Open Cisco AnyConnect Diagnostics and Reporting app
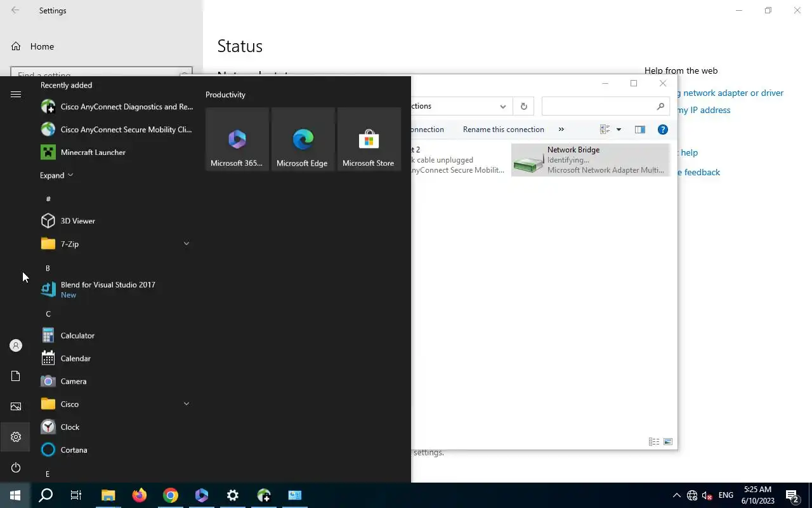The image size is (812, 508). point(117,107)
